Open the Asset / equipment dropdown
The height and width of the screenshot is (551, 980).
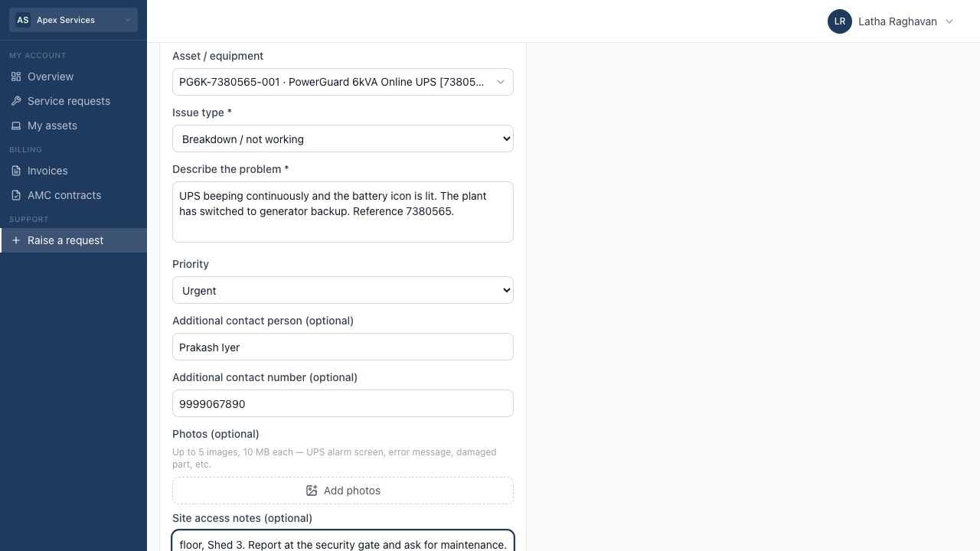tap(343, 82)
